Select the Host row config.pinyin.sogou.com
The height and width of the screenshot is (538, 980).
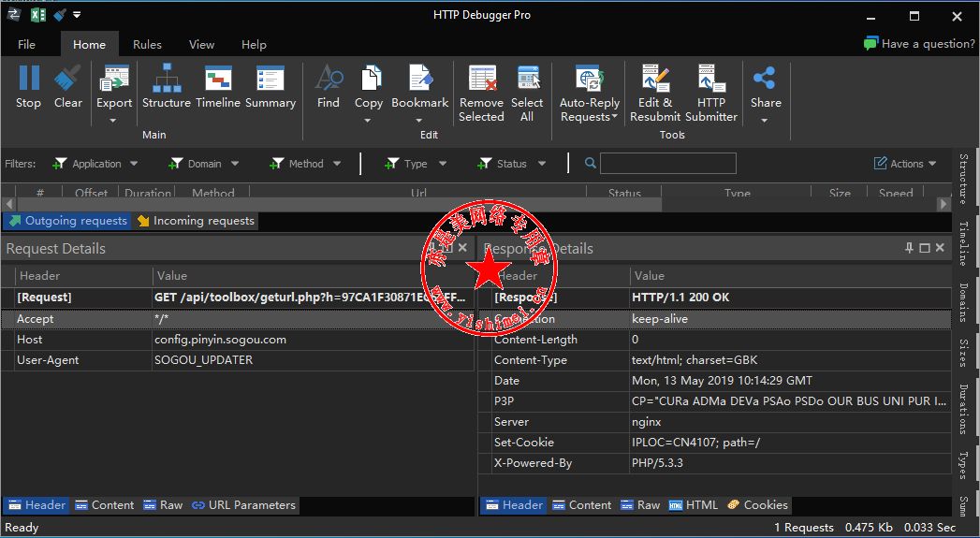[x=238, y=340]
